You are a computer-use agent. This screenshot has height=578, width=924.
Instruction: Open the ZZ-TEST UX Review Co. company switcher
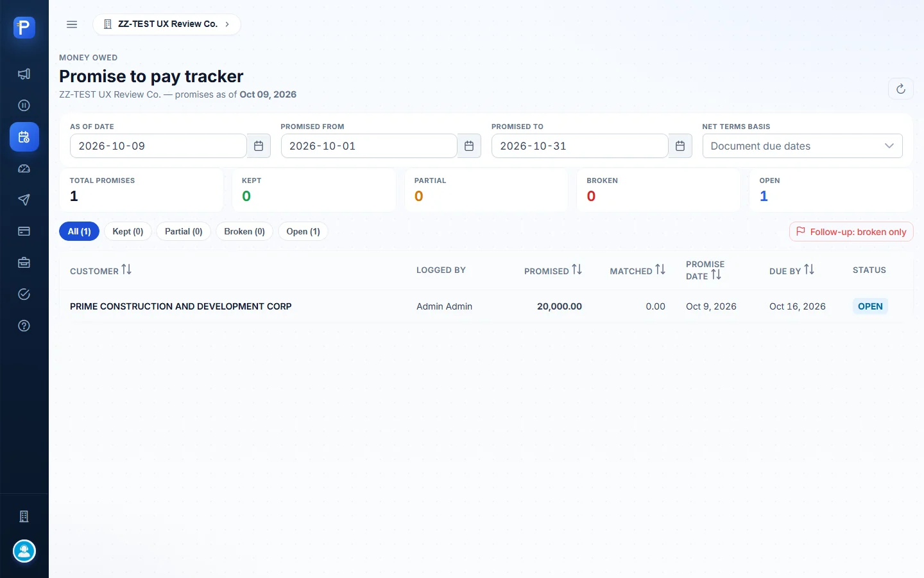click(x=167, y=24)
